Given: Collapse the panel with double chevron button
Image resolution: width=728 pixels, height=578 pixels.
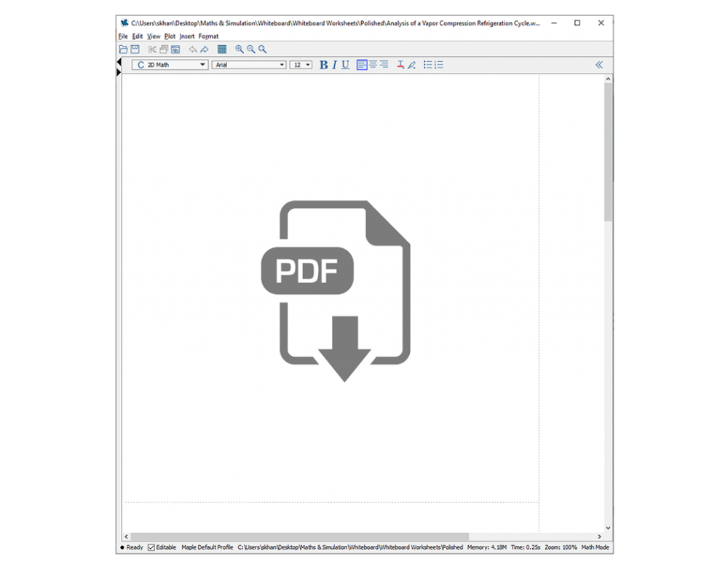Looking at the screenshot, I should (599, 65).
